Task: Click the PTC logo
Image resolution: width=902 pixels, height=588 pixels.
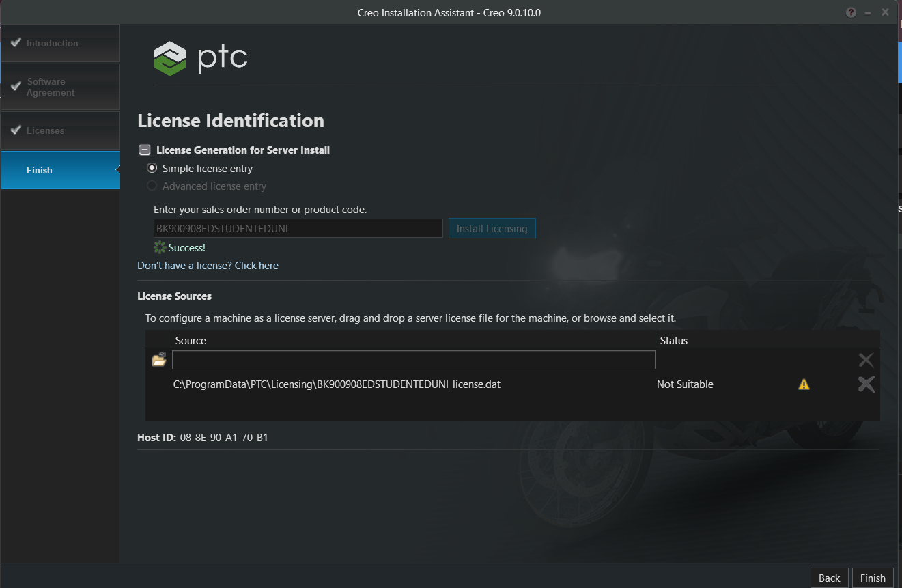Action: point(201,58)
